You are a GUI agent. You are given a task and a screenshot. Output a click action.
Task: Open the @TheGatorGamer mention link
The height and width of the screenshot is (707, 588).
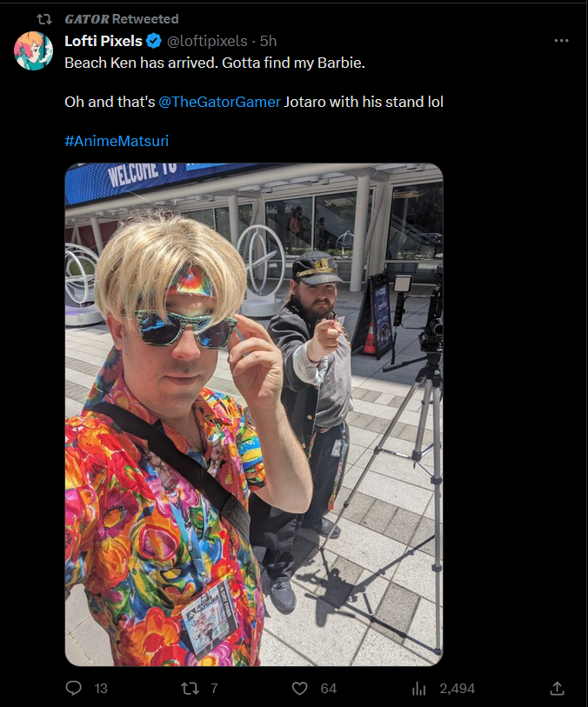pyautogui.click(x=219, y=102)
